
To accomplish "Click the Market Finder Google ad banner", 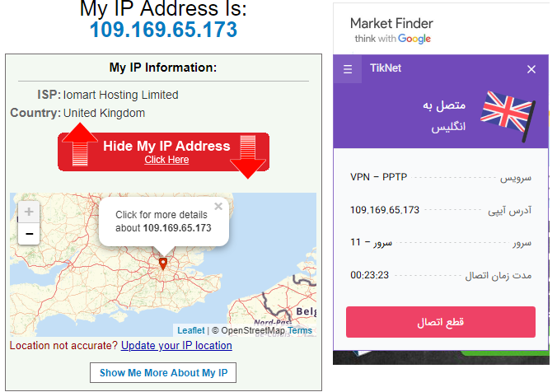I will coord(391,30).
